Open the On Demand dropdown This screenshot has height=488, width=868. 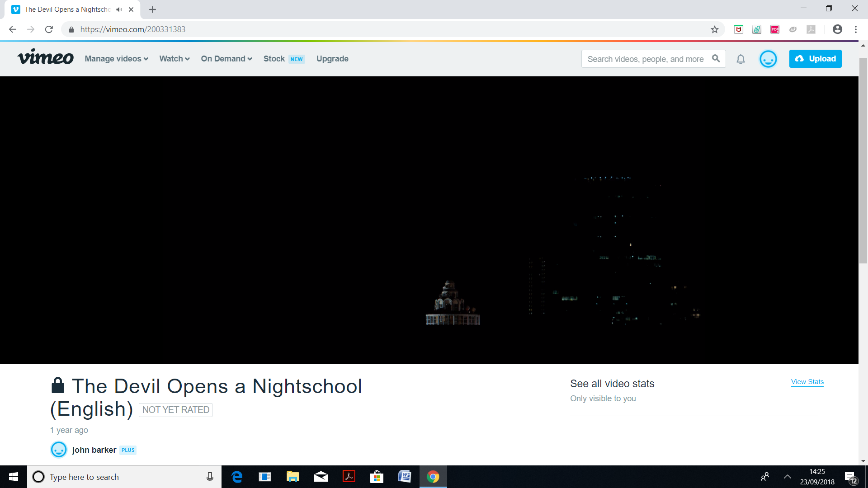pos(226,59)
